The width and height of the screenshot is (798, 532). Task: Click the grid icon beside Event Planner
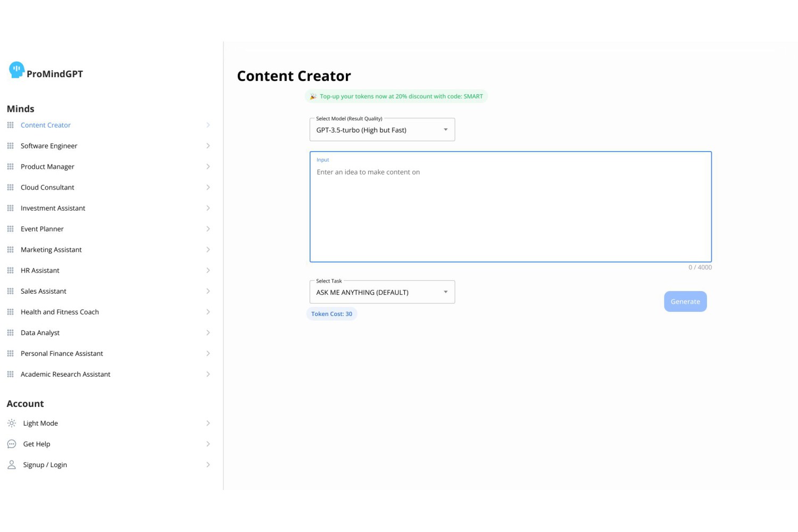click(x=10, y=229)
